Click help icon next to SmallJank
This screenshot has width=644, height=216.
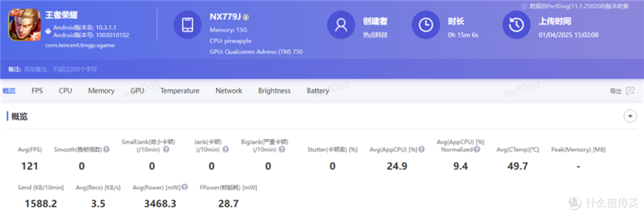point(166,150)
